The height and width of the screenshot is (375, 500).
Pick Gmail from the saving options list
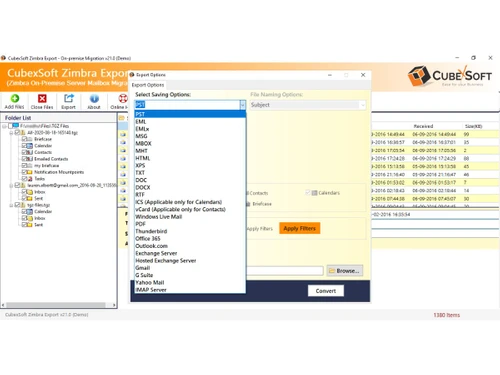(x=190, y=268)
